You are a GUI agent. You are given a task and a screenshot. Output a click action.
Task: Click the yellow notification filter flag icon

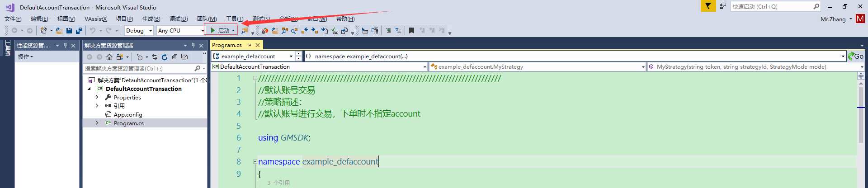tap(708, 6)
